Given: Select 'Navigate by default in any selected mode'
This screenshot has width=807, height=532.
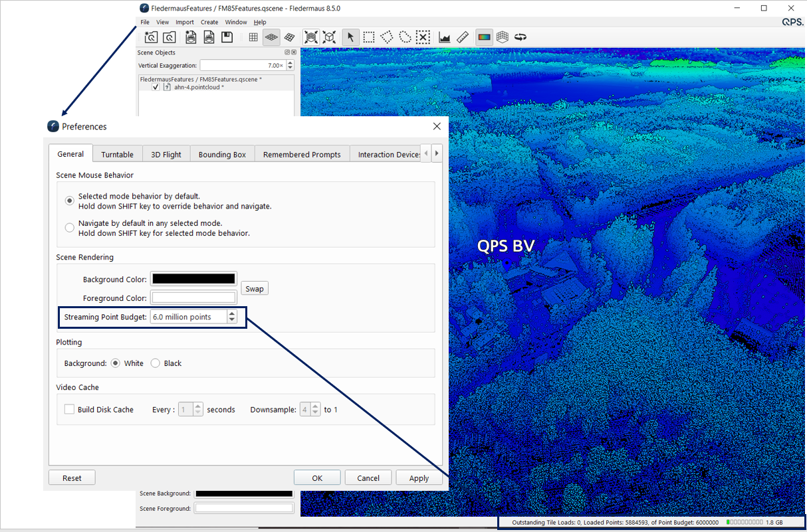Looking at the screenshot, I should coord(70,228).
